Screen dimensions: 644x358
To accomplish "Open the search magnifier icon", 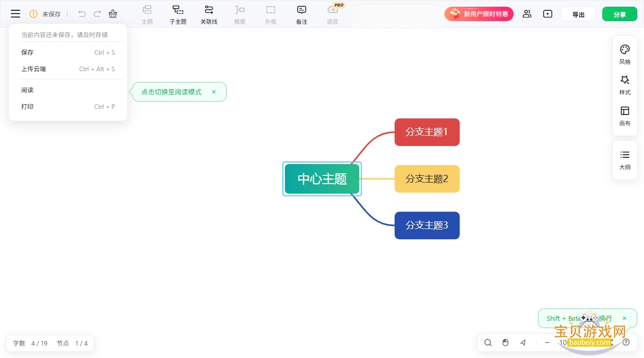I will (488, 343).
